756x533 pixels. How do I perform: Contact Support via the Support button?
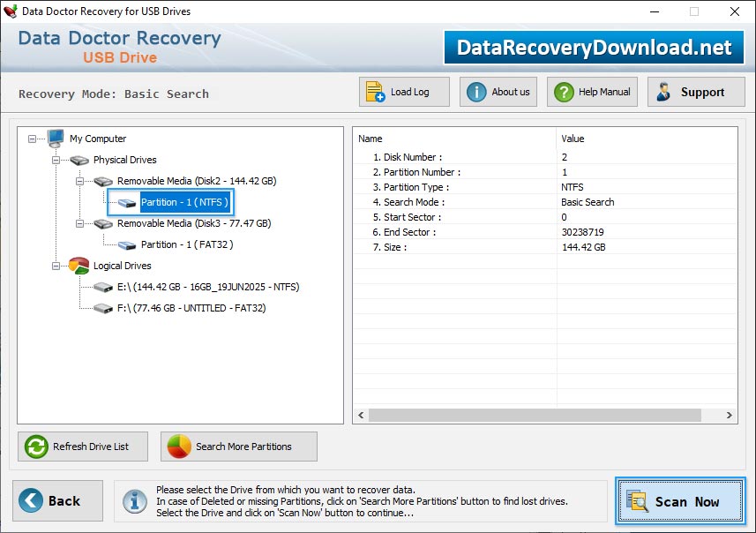[696, 92]
